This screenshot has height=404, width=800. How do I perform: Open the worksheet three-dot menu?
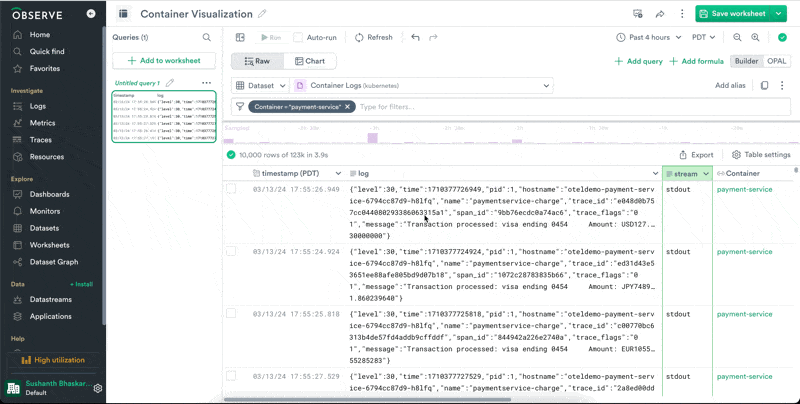point(682,14)
